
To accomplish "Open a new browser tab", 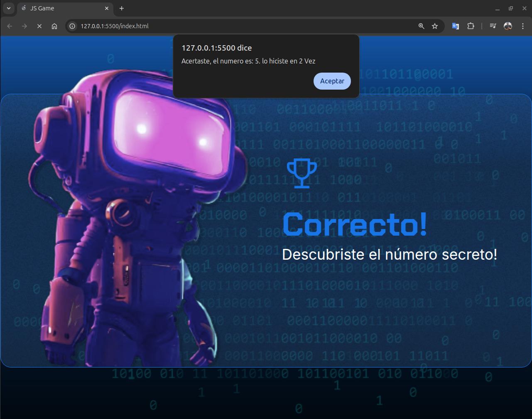I will tap(122, 8).
